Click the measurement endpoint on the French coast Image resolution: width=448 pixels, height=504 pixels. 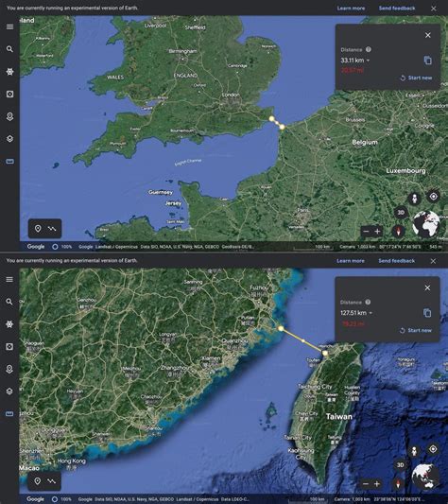coord(283,127)
